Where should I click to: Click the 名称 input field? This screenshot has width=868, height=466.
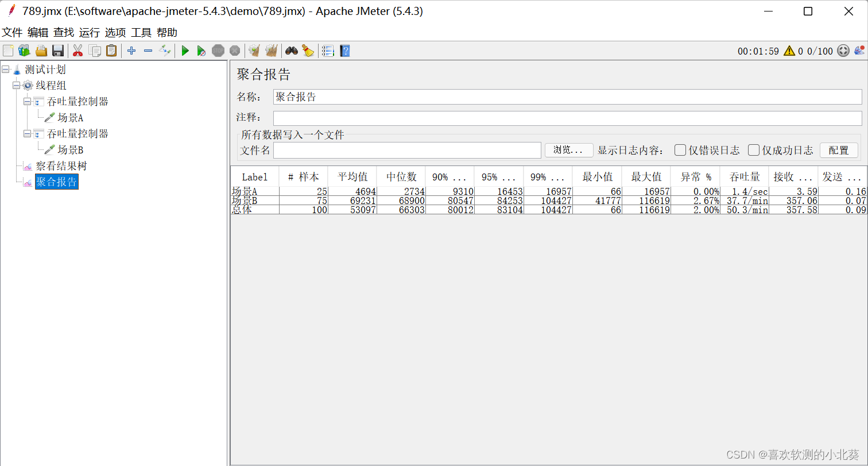tap(568, 97)
